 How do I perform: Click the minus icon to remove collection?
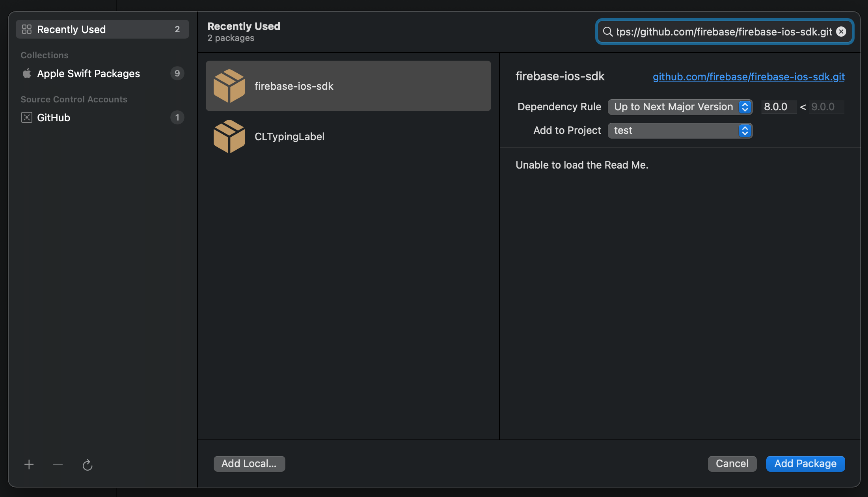(x=58, y=465)
